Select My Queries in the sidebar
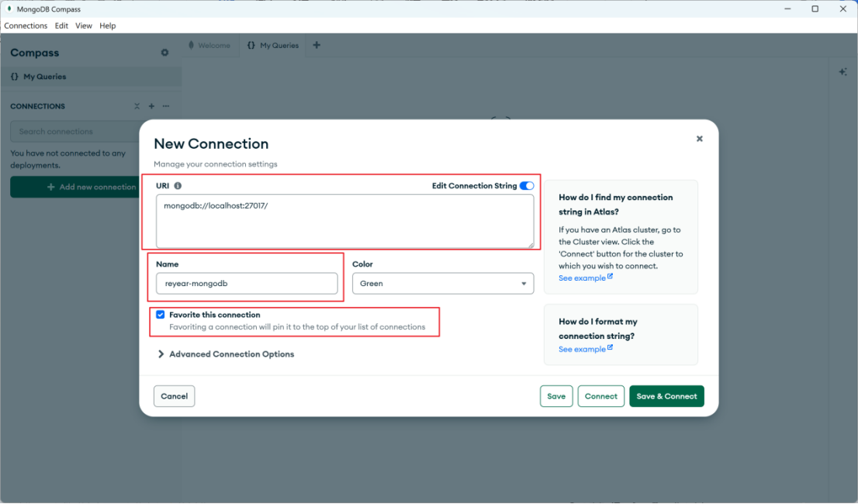The width and height of the screenshot is (858, 504). (91, 77)
